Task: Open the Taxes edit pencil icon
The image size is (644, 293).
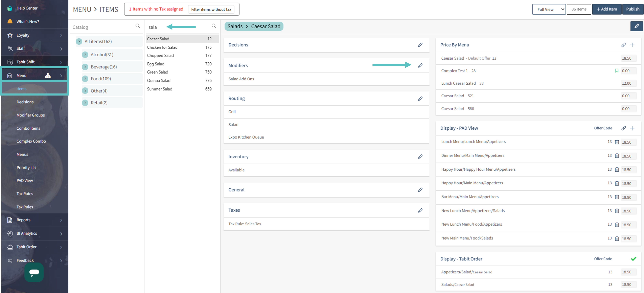Action: click(420, 210)
